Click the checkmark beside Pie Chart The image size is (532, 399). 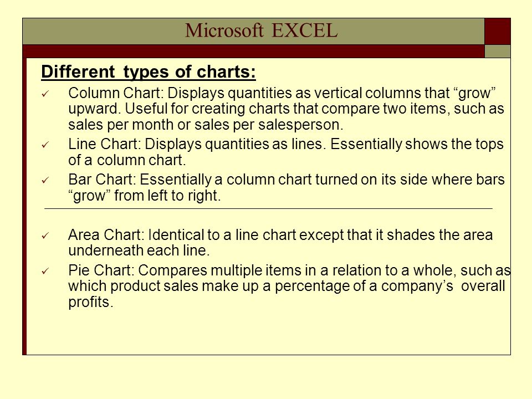tap(45, 271)
